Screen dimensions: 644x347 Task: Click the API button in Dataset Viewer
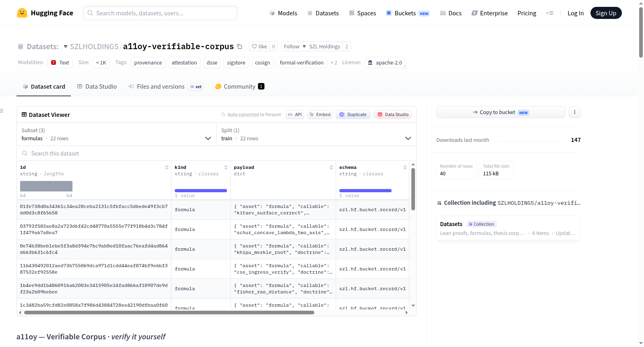tap(295, 114)
